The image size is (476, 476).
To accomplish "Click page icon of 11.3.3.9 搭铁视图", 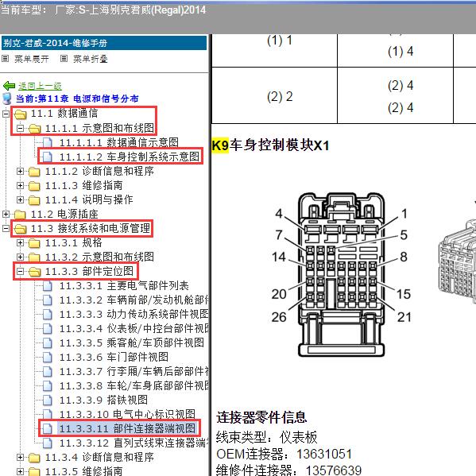I will tap(48, 400).
